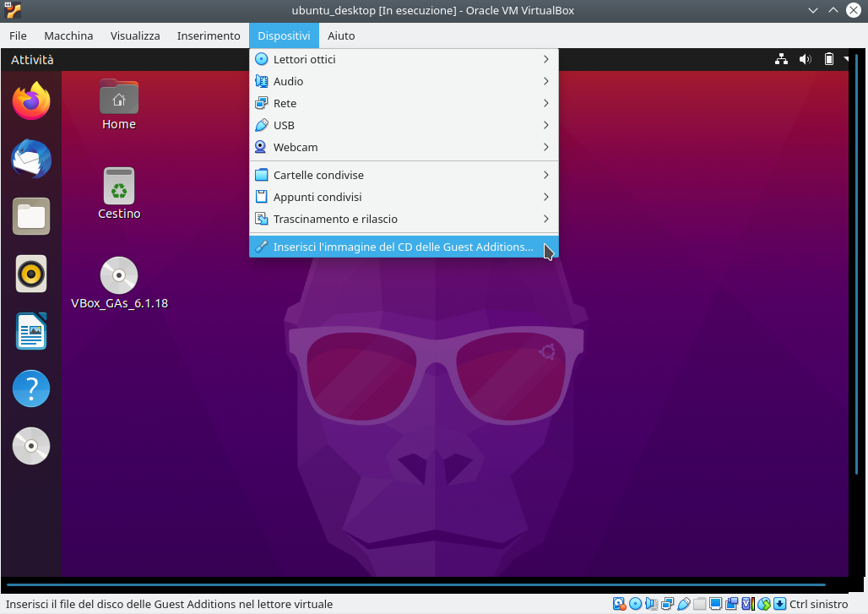This screenshot has width=868, height=614.
Task: Open LibreOffice Writer from the dock
Action: (31, 331)
